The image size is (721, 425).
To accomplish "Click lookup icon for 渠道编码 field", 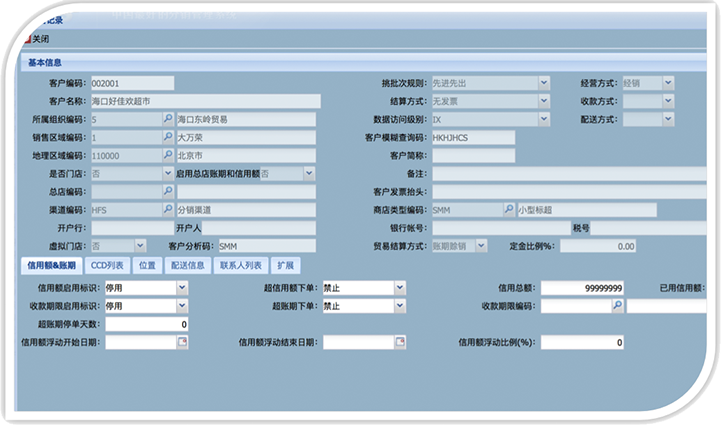I will coord(167,210).
